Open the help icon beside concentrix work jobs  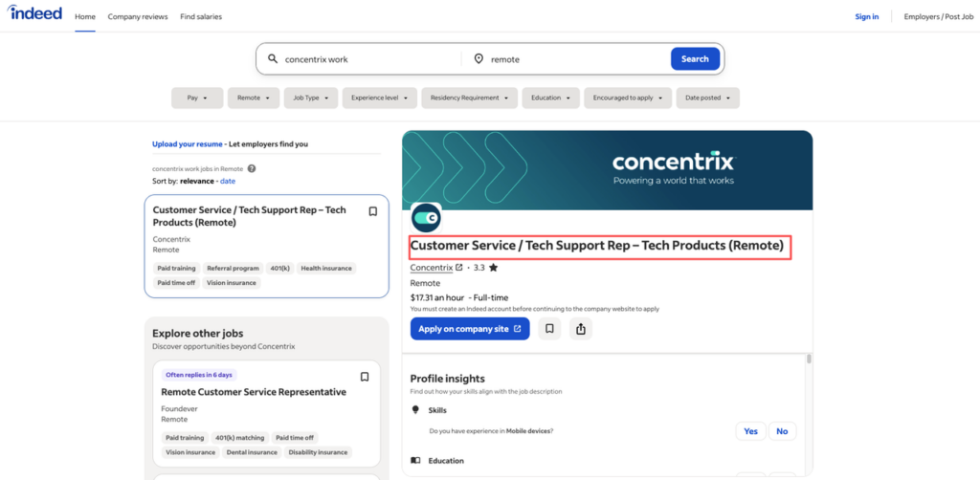(252, 168)
